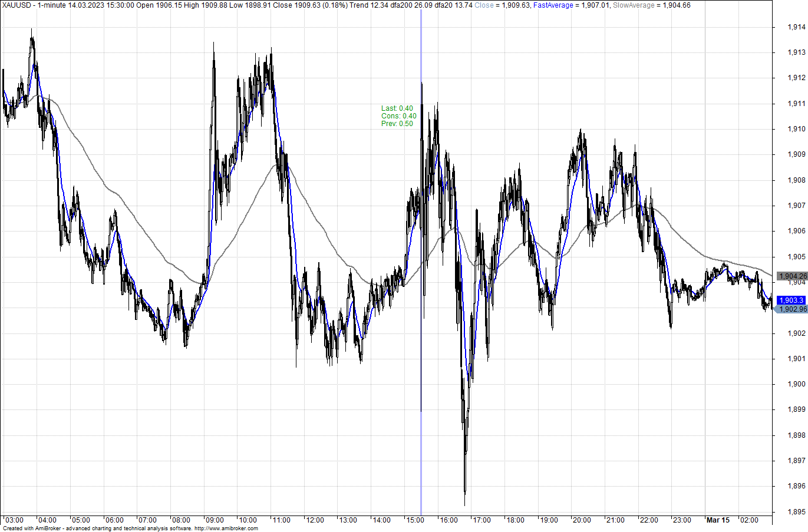
Task: Click the 1,914 price axis label
Action: click(x=797, y=27)
